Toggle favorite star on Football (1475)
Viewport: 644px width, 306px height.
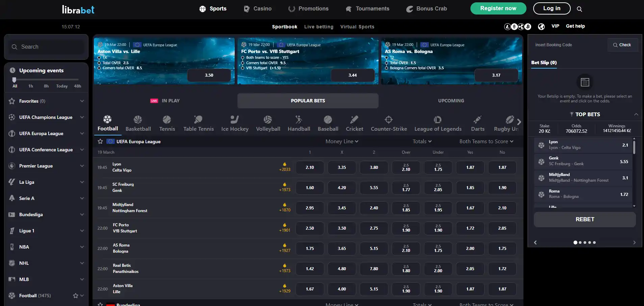[x=75, y=296]
